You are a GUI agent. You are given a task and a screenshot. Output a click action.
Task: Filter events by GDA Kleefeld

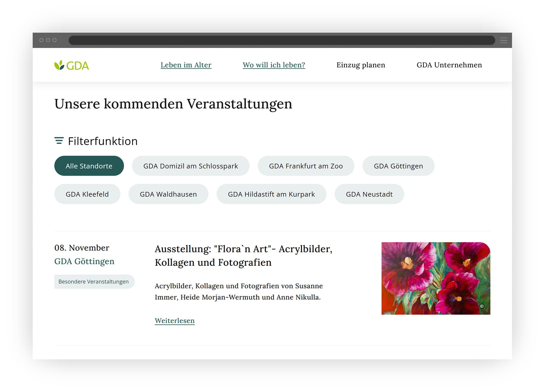87,194
